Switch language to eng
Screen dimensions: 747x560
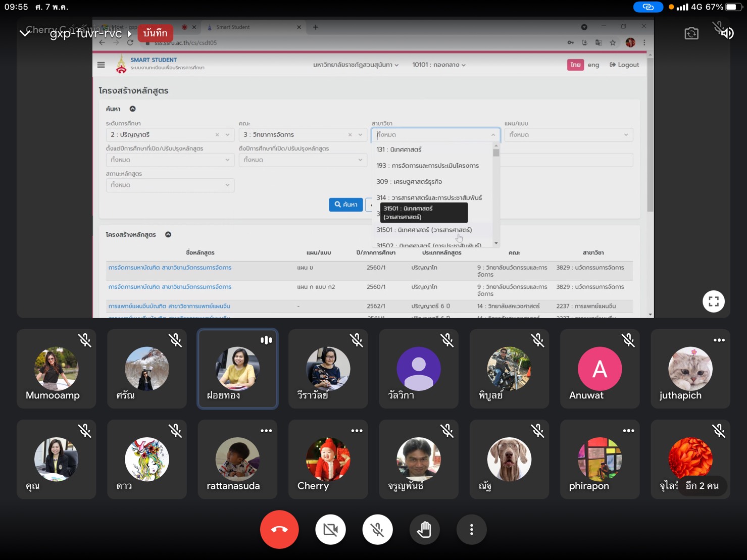(593, 65)
